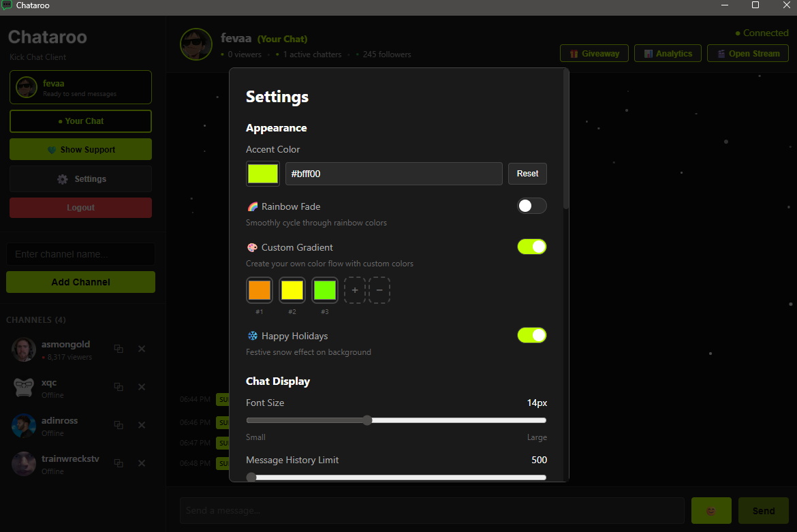
Task: Click Open Stream at the top right
Action: 747,53
